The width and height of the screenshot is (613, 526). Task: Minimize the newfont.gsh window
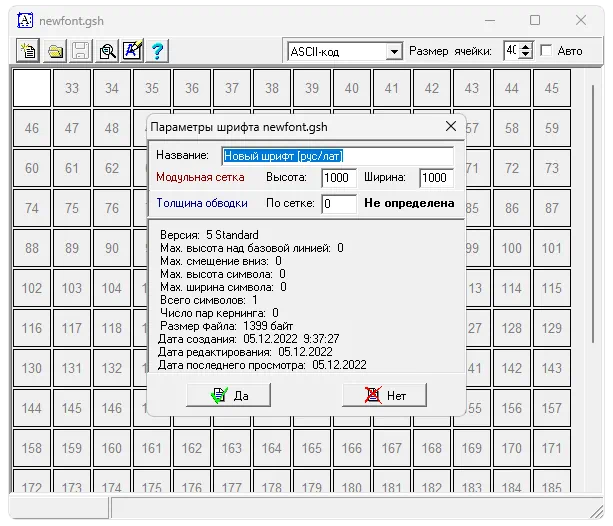click(490, 20)
